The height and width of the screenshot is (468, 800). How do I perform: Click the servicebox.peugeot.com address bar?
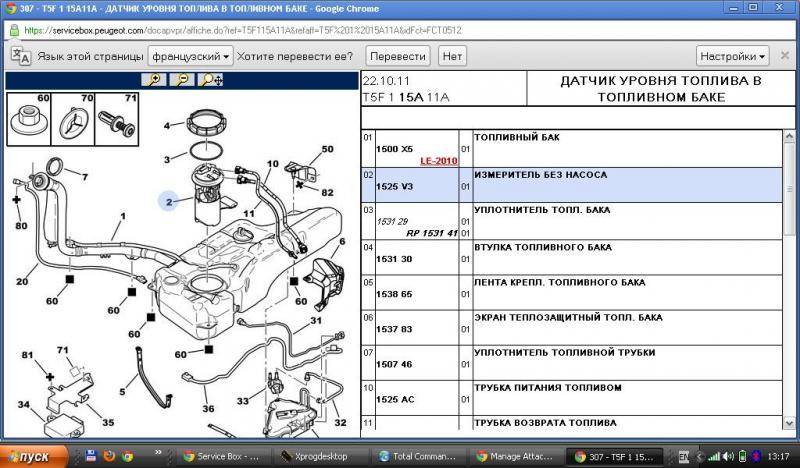coord(300,30)
